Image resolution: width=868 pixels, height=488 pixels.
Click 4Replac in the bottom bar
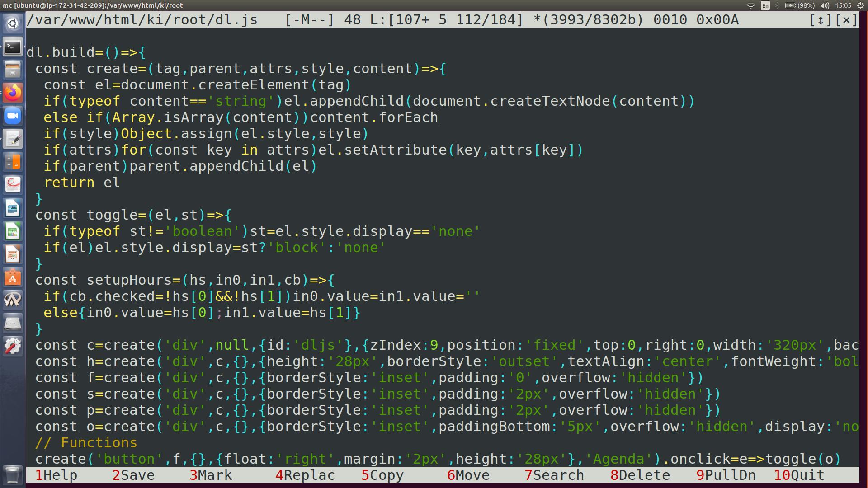305,475
